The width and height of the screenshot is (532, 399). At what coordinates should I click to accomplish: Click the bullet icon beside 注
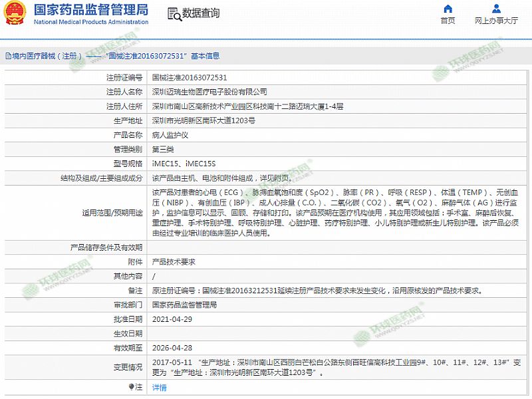131,386
